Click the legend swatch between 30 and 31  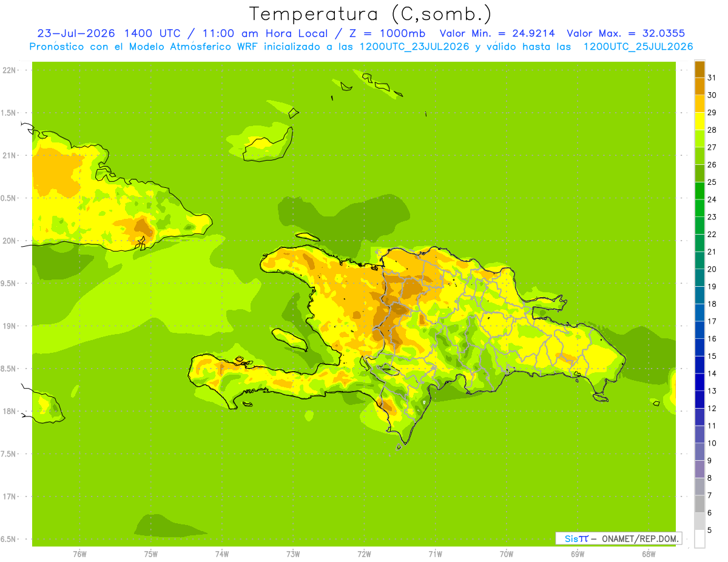(x=699, y=86)
